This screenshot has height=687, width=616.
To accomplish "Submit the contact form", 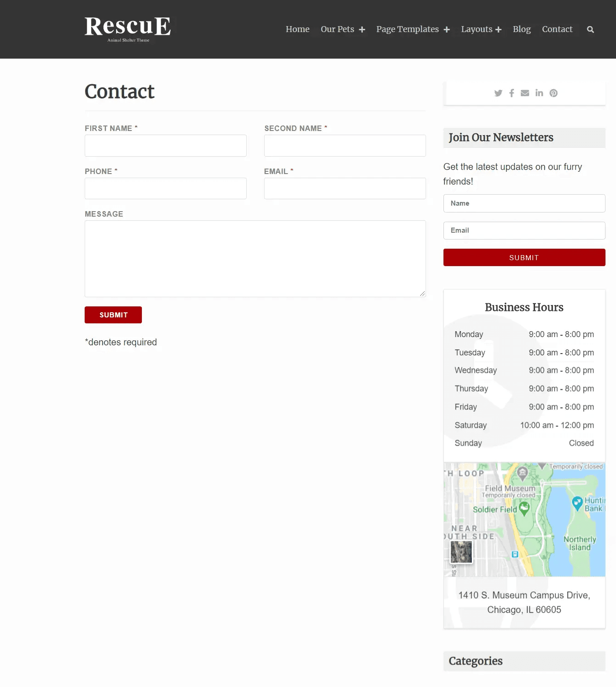I will [x=113, y=315].
